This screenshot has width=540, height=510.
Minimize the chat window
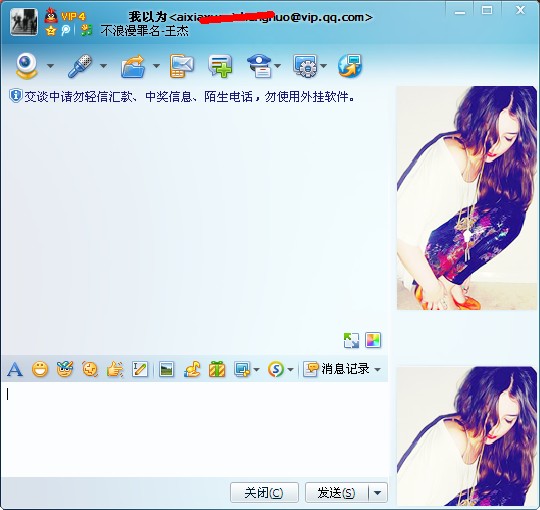point(460,12)
